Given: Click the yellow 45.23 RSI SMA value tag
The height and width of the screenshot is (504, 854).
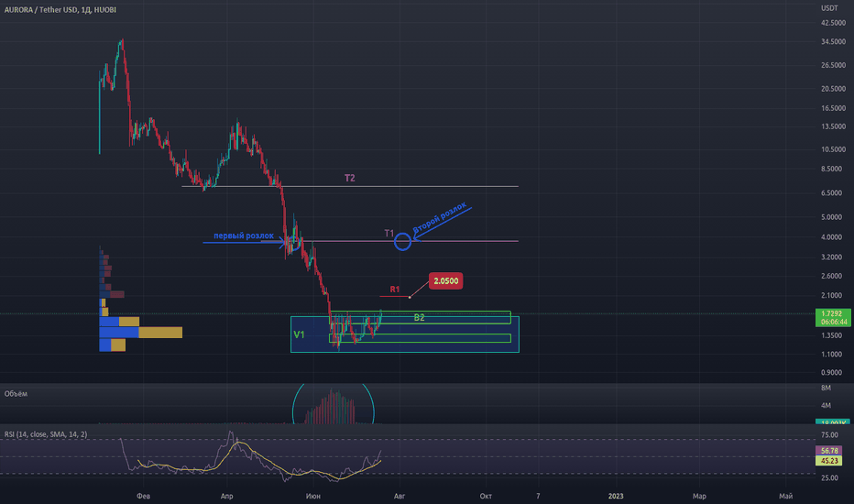Looking at the screenshot, I should [829, 461].
